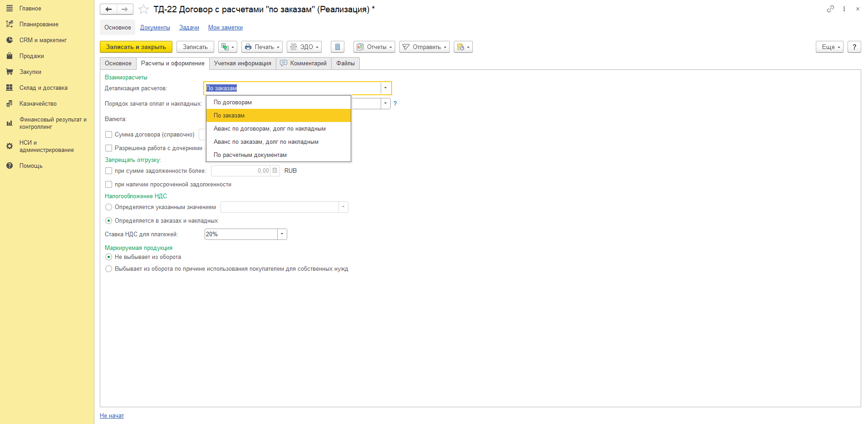Enable Сумма договора (справочно) checkbox

(x=108, y=135)
